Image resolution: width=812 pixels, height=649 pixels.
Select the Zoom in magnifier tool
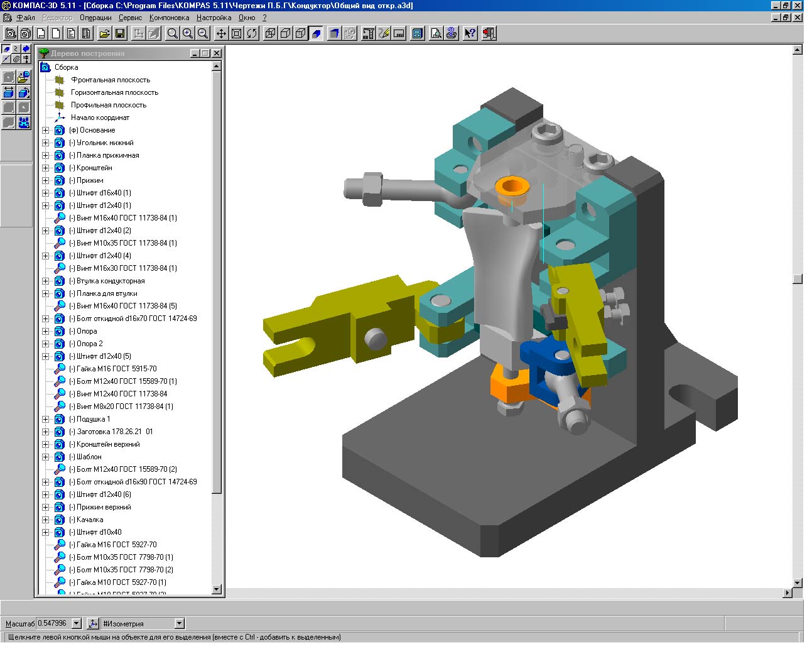click(187, 33)
